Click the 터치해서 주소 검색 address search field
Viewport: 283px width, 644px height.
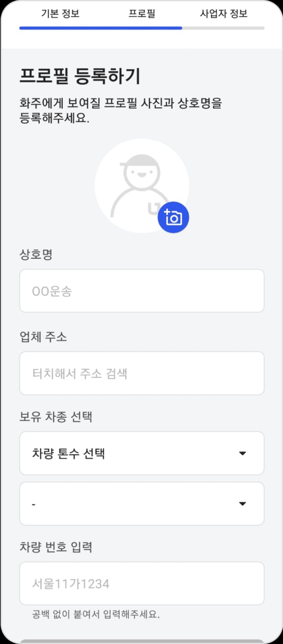(141, 373)
